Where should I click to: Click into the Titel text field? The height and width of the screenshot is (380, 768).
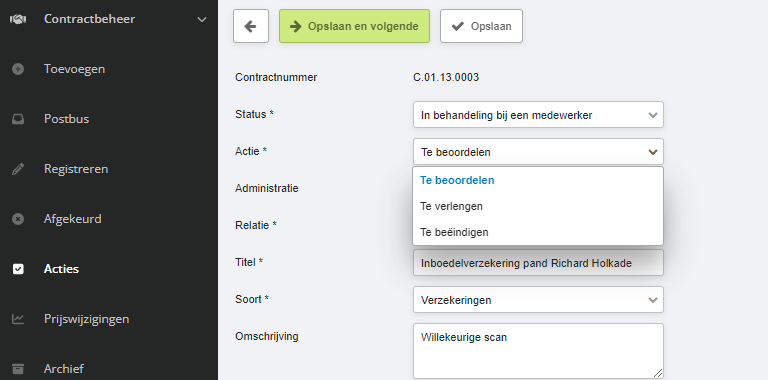538,263
